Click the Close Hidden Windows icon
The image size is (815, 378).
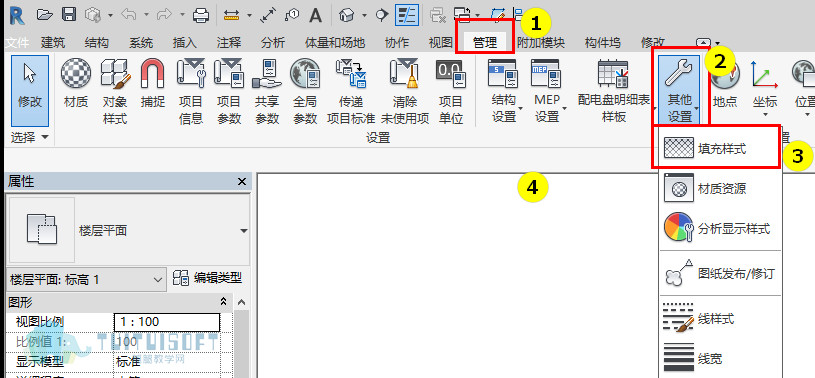[x=437, y=16]
